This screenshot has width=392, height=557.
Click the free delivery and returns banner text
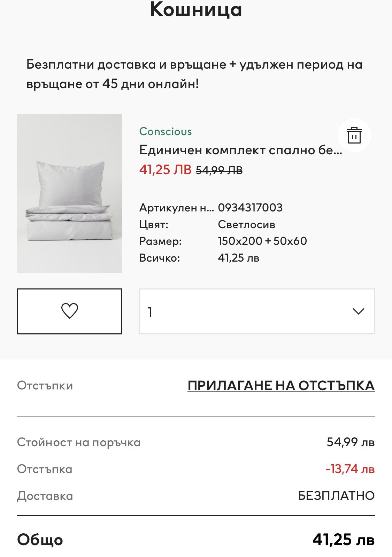[x=194, y=74]
